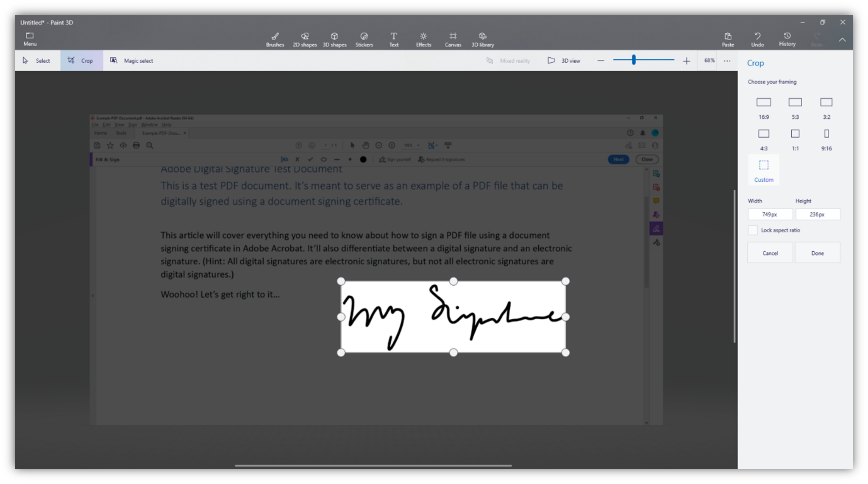Open the Sign yourself tool in Acrobat
Image resolution: width=868 pixels, height=484 pixels.
click(x=395, y=159)
